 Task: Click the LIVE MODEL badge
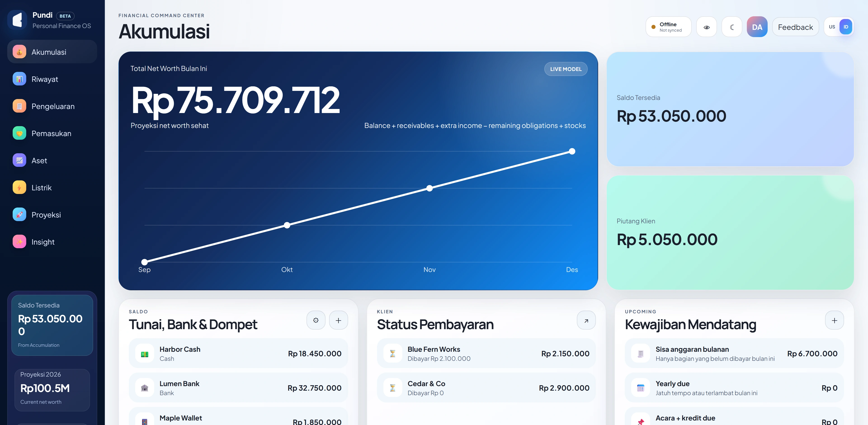(x=566, y=69)
